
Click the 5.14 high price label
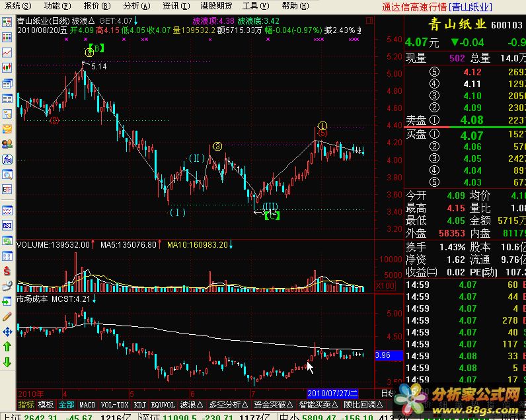[99, 67]
